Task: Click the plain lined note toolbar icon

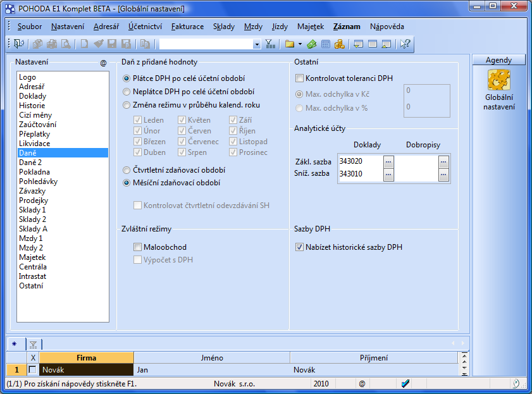Action: tap(373, 44)
